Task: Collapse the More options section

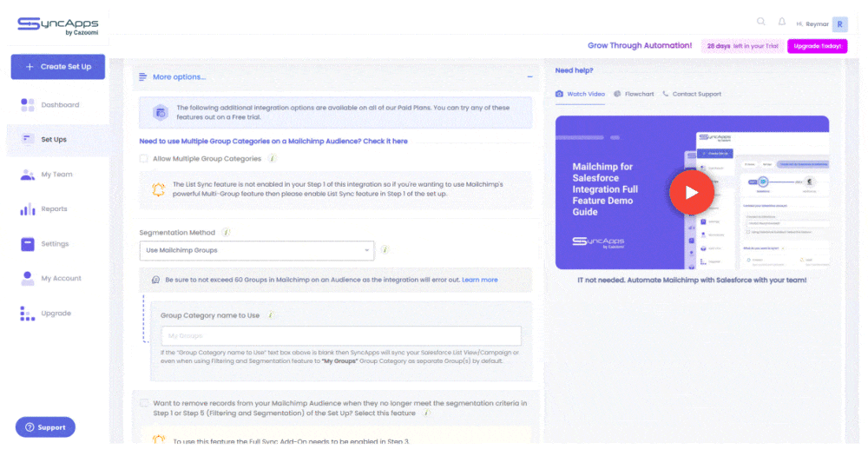Action: tap(529, 77)
